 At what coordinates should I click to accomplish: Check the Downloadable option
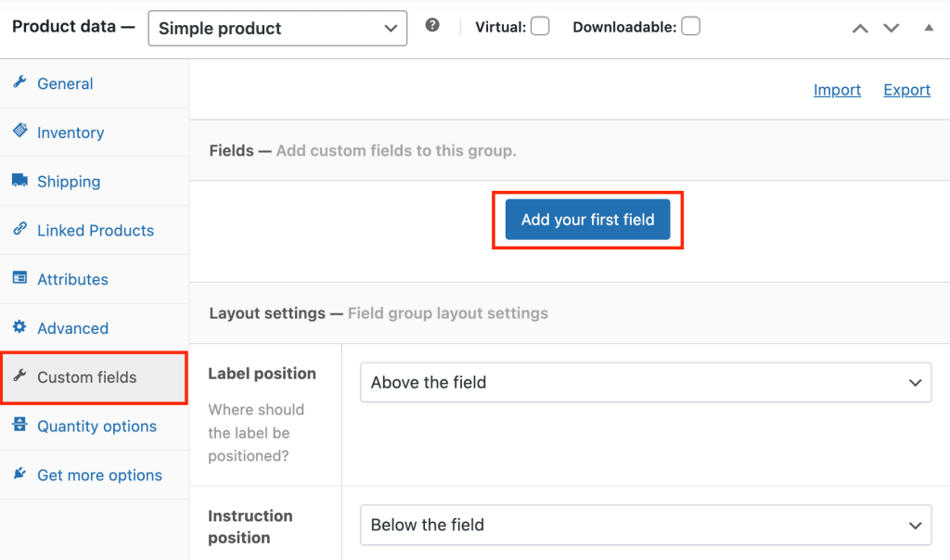point(690,27)
